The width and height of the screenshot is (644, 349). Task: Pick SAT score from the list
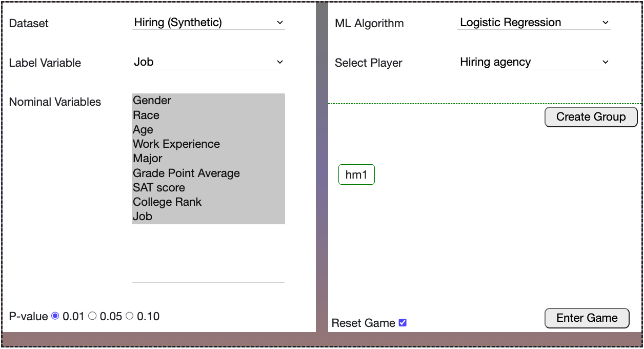click(159, 187)
